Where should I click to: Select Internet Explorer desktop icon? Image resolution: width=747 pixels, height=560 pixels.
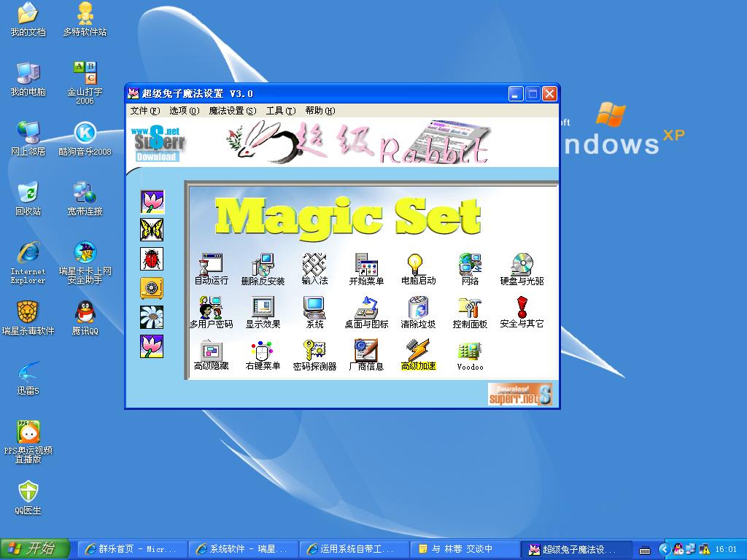28,262
